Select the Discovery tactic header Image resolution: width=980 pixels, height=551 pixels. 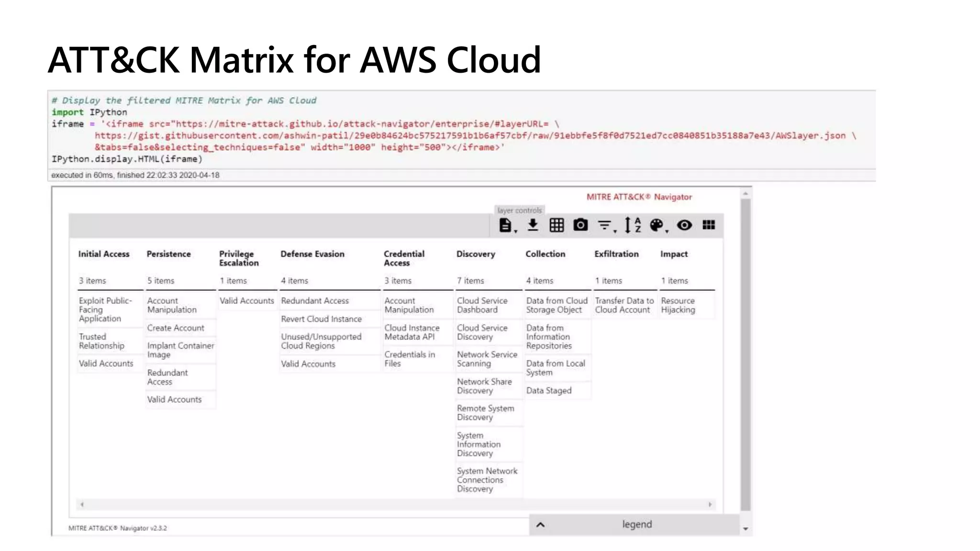tap(476, 254)
